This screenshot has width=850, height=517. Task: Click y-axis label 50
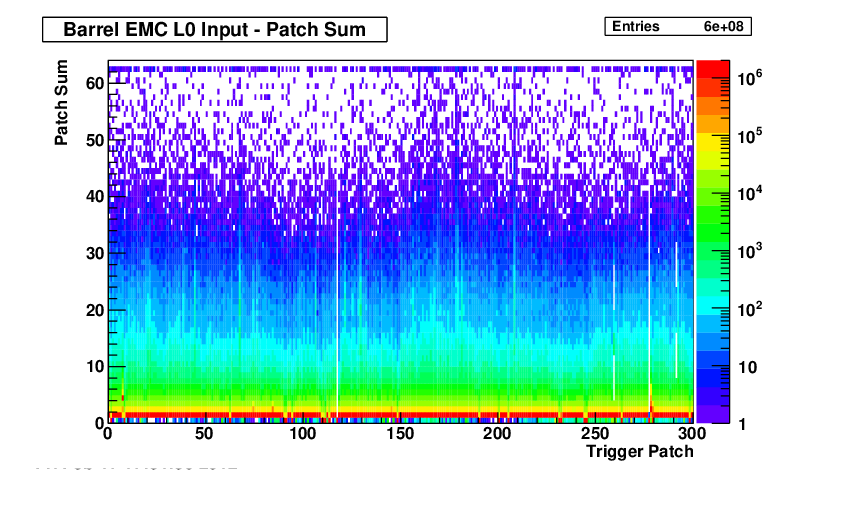pyautogui.click(x=95, y=140)
